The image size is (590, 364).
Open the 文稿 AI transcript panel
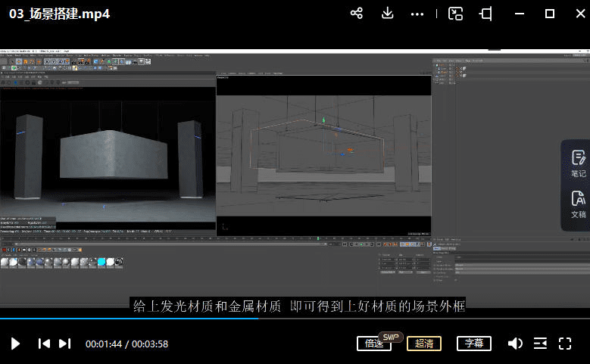pyautogui.click(x=579, y=204)
